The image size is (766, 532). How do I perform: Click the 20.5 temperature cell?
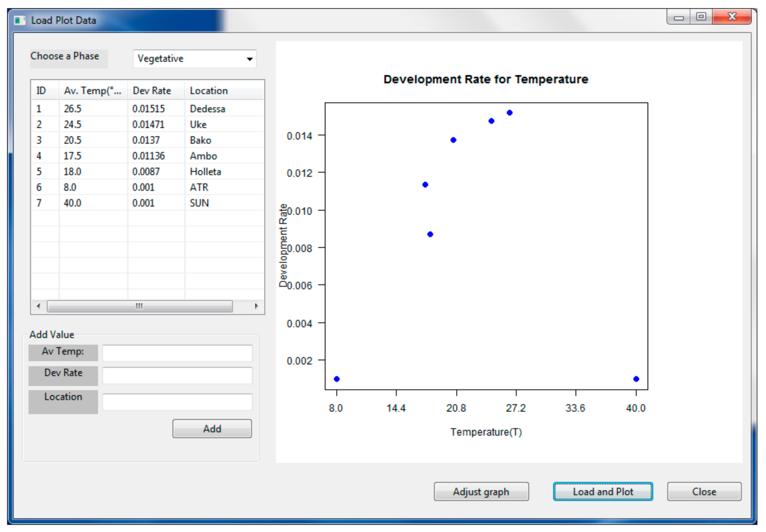pos(72,140)
